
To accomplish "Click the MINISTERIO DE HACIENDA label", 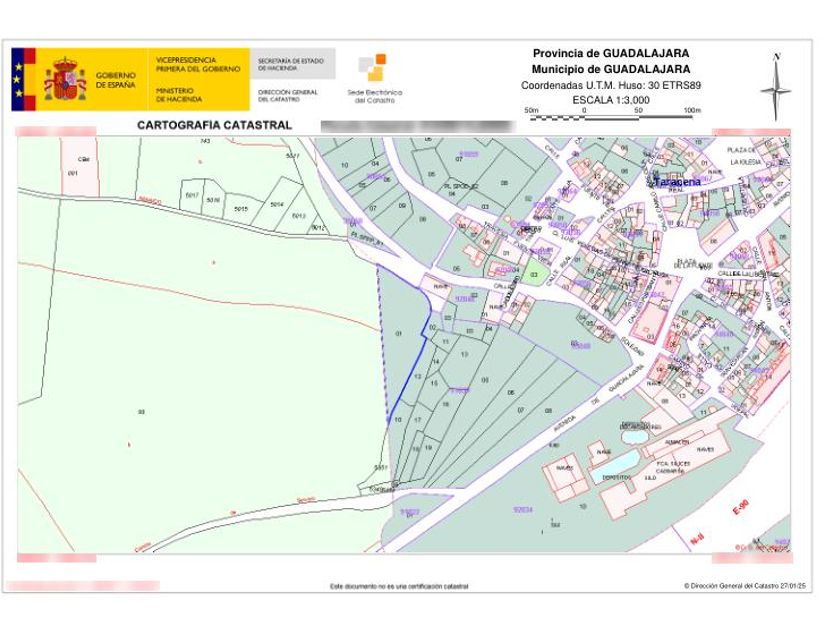I will (179, 95).
